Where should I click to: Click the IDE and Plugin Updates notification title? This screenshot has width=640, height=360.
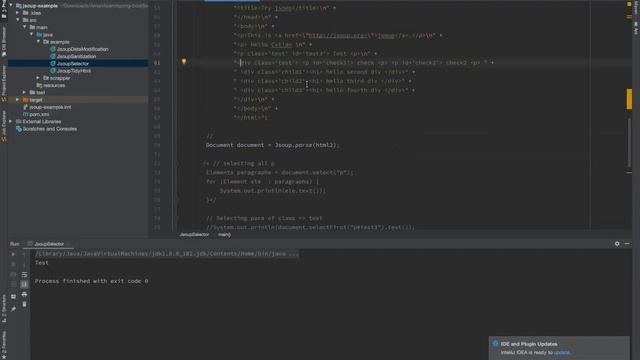[x=529, y=344]
